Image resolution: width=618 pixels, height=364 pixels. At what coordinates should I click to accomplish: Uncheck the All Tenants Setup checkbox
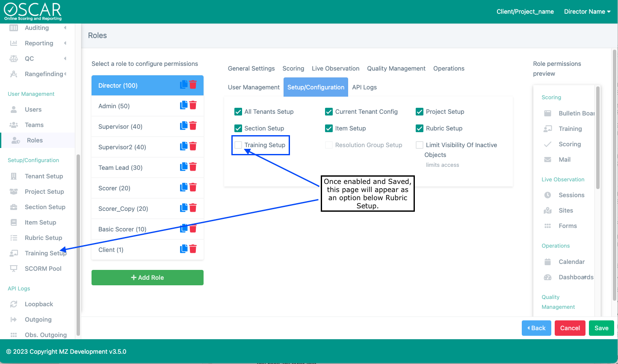[238, 112]
